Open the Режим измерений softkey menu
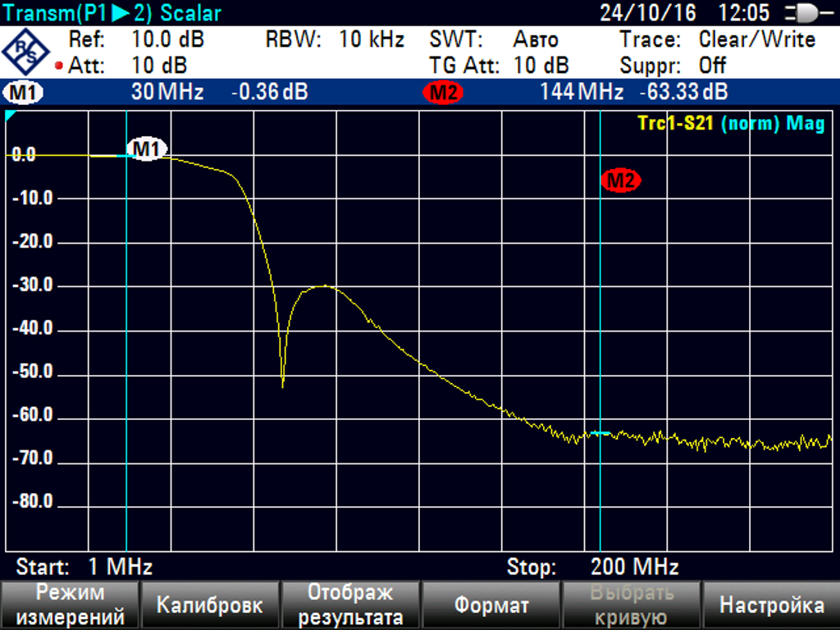This screenshot has width=840, height=630. 71,605
